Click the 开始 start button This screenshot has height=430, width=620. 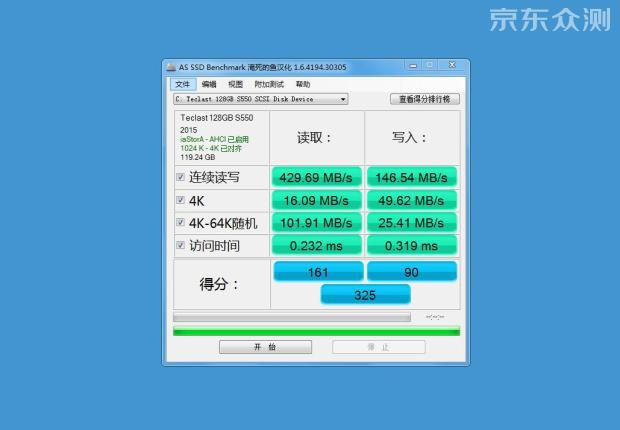[265, 347]
